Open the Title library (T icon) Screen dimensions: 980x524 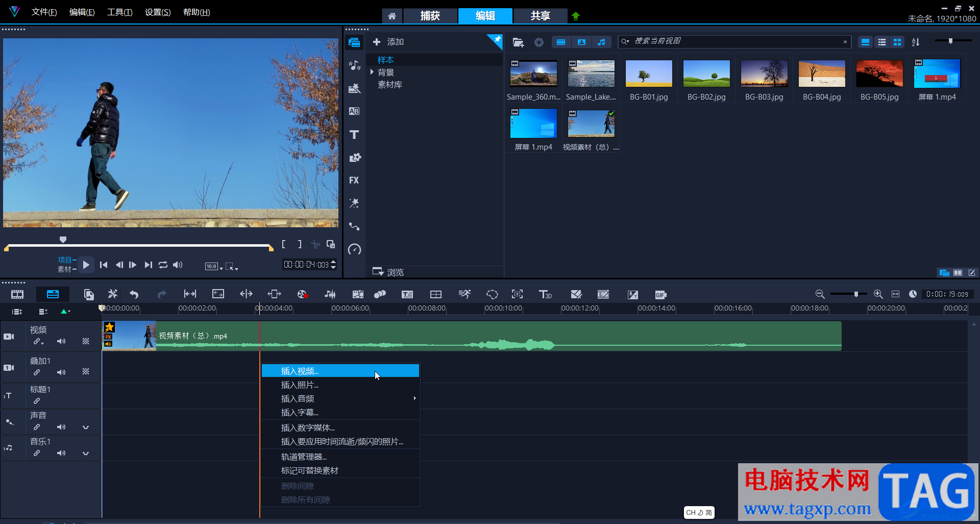354,134
